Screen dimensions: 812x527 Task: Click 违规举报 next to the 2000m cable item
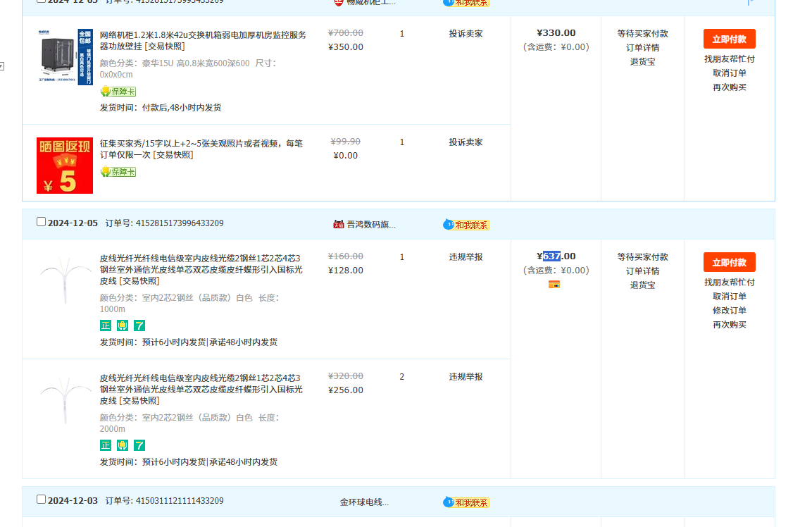(466, 377)
